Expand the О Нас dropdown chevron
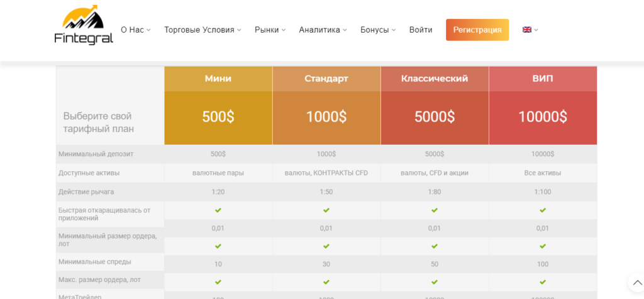Viewport: 644px width, 299px height. (148, 30)
